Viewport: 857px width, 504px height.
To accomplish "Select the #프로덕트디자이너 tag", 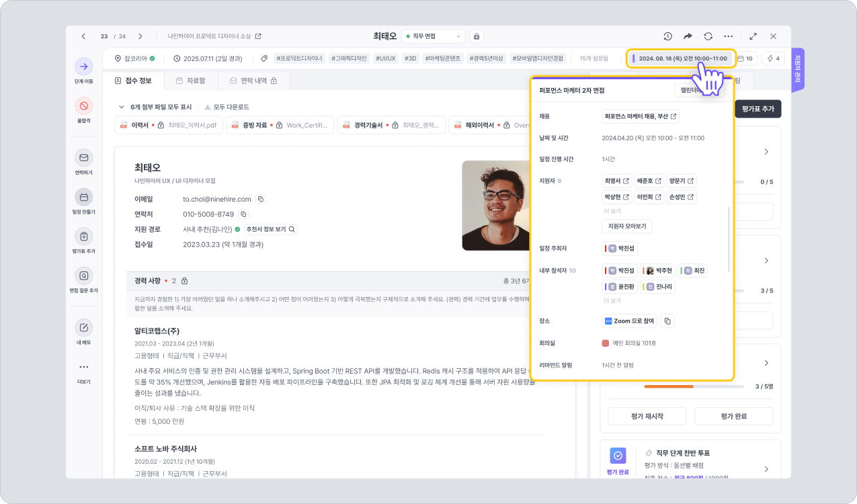I will [300, 58].
